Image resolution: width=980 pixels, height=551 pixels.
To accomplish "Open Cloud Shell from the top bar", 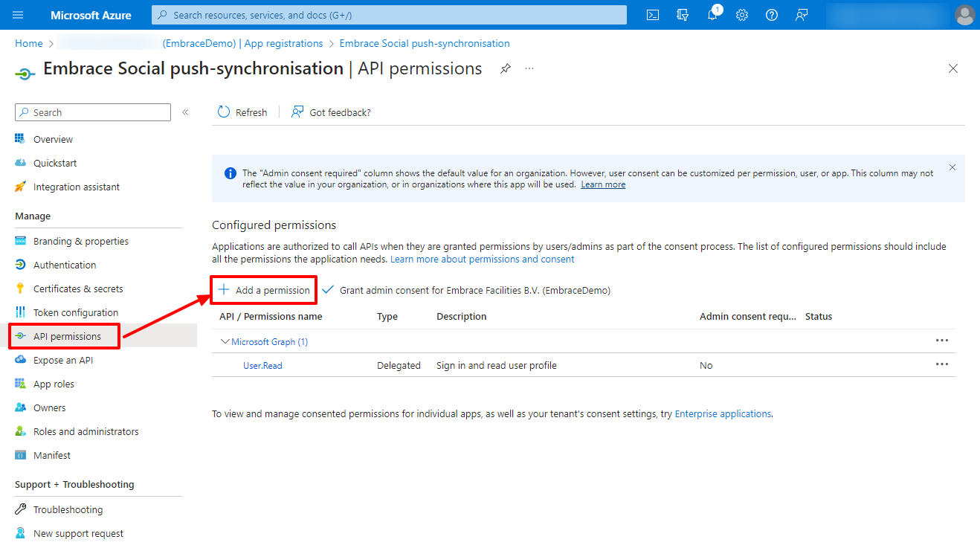I will (x=653, y=15).
